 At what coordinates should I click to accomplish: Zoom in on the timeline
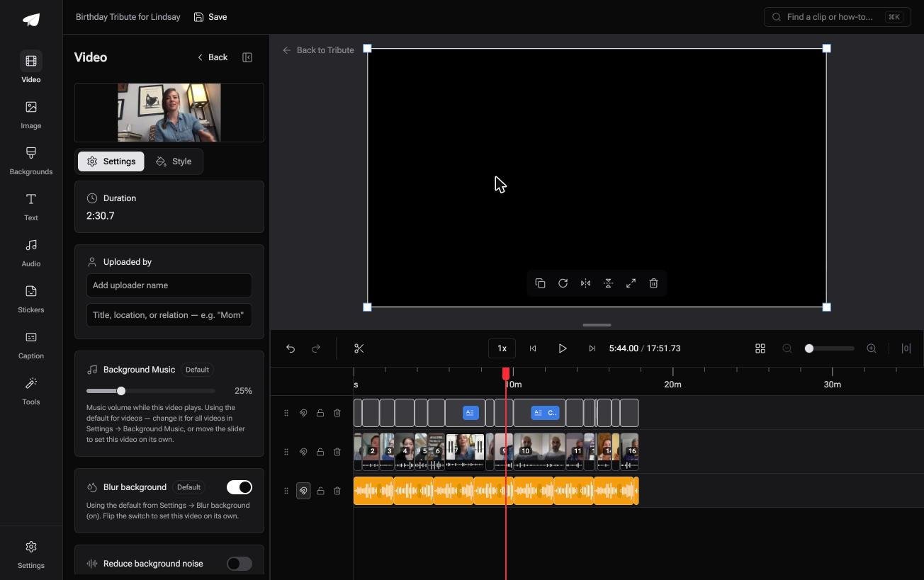[872, 348]
